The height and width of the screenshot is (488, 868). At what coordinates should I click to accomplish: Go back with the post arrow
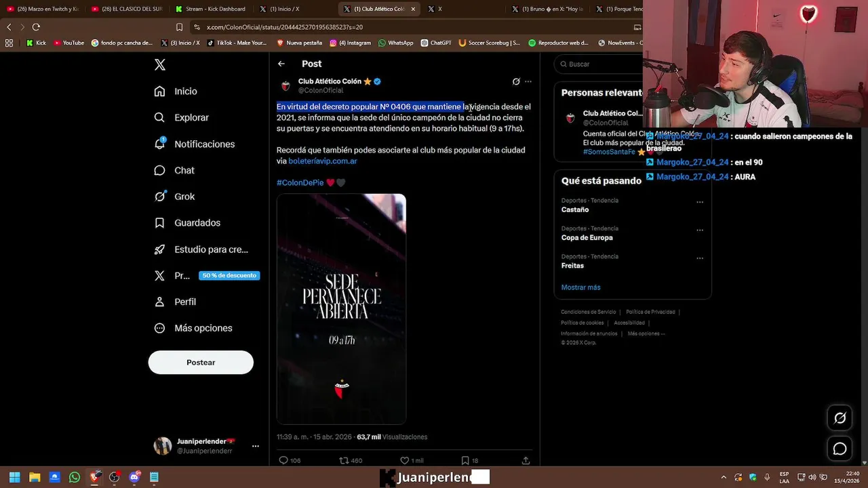pos(281,64)
